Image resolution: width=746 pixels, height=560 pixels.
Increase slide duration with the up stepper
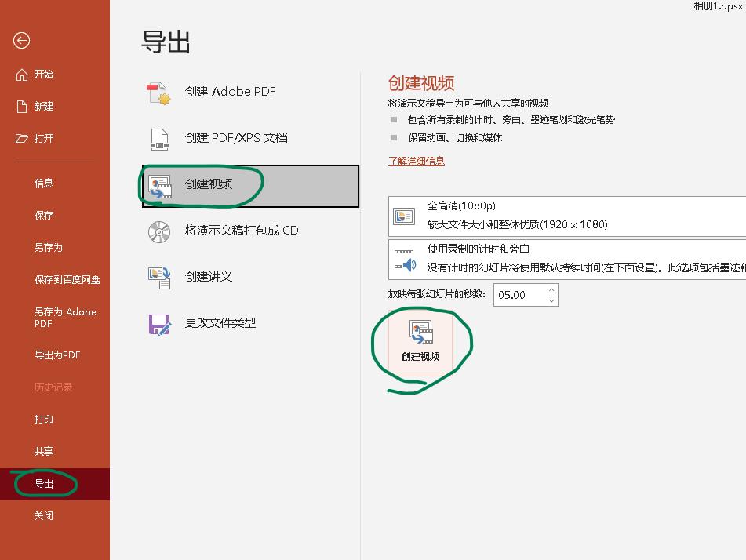pyautogui.click(x=551, y=291)
